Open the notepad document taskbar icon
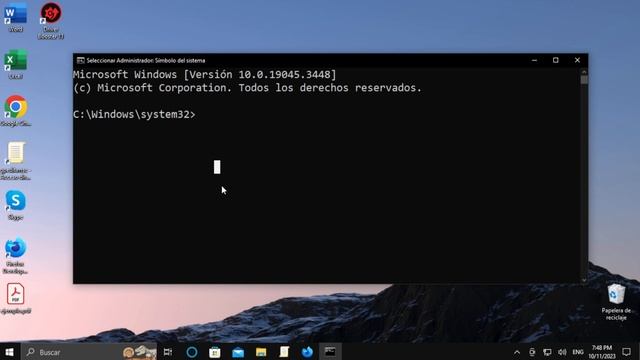This screenshot has width=640, height=360. click(x=284, y=352)
